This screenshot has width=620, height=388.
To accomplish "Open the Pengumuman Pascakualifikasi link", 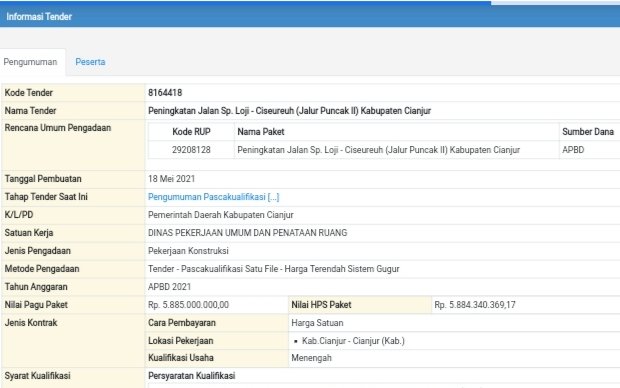I will click(x=214, y=197).
